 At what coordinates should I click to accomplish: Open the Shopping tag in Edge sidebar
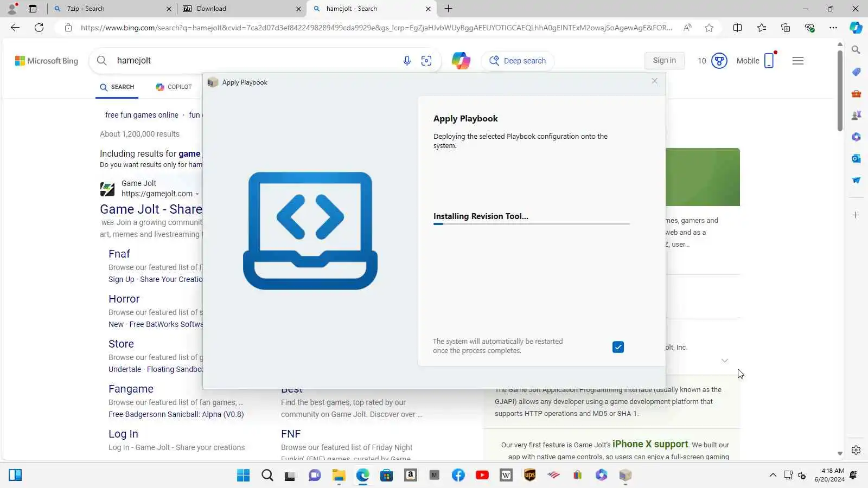coord(856,72)
